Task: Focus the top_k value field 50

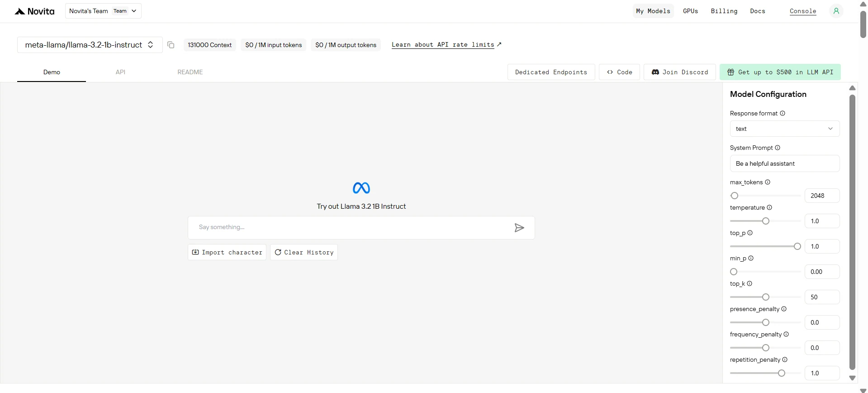Action: tap(822, 297)
